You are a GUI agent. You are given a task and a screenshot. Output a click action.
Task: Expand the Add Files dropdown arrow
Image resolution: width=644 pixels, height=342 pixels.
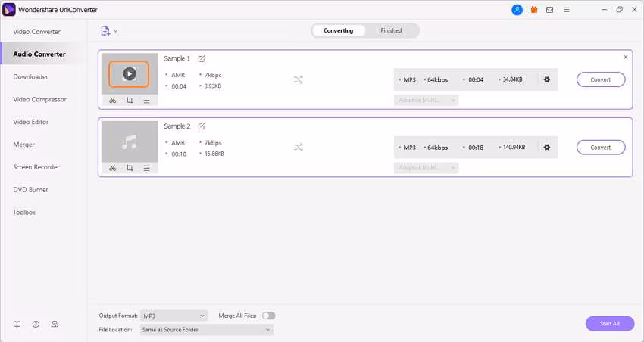115,31
